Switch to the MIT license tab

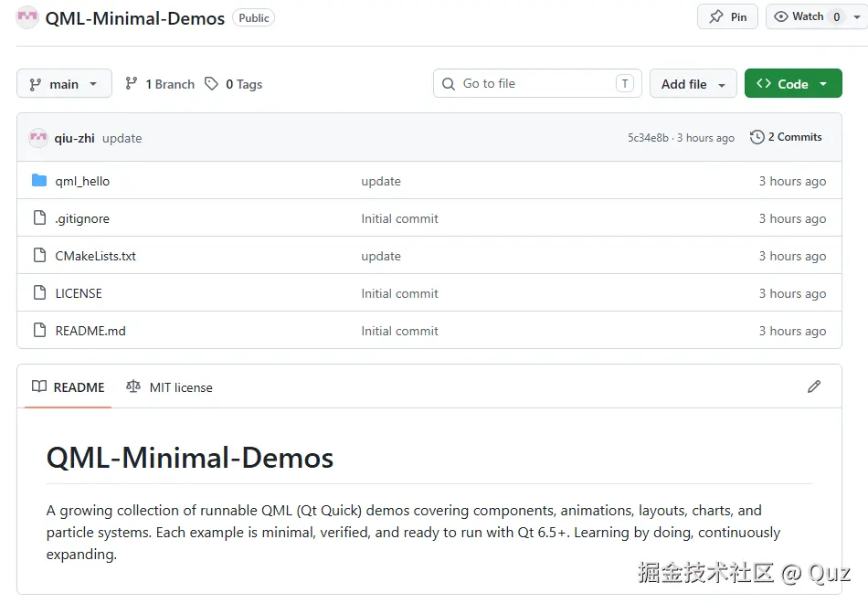(x=169, y=387)
